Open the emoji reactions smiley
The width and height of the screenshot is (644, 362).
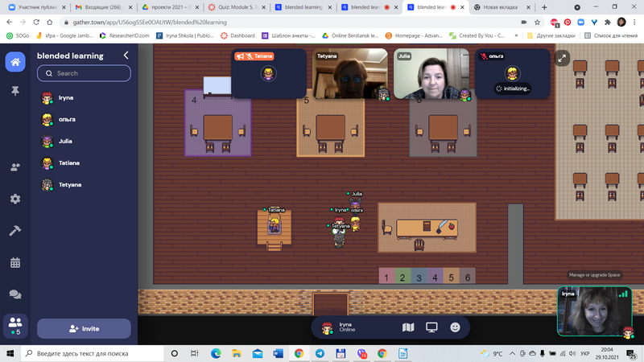(455, 327)
